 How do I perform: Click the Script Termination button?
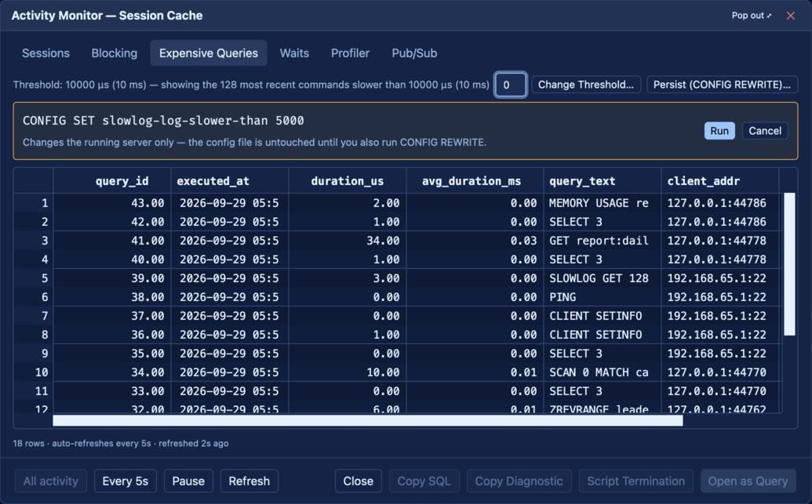coord(636,481)
